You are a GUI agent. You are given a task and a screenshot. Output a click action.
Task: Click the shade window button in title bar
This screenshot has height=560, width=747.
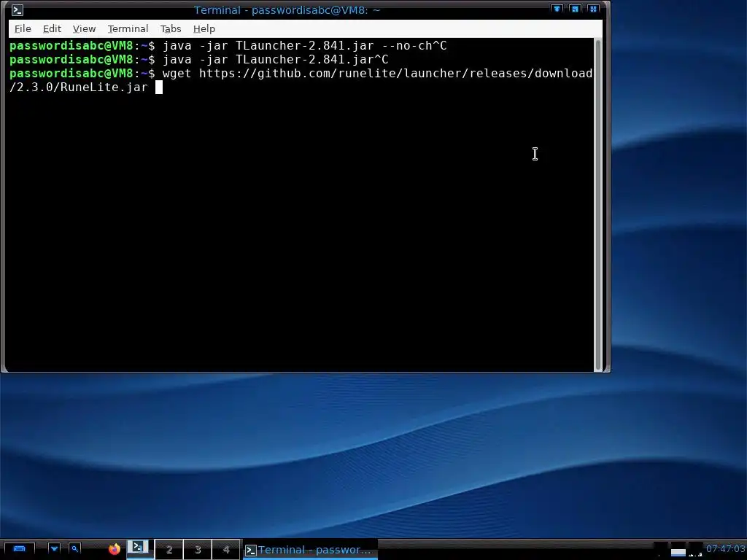pyautogui.click(x=557, y=9)
